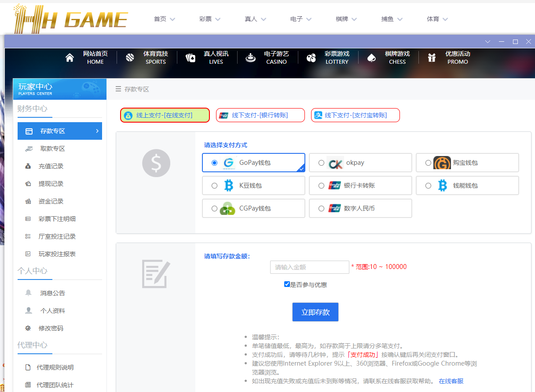The image size is (535, 392).
Task: Click the playing cards icon for 真人视讯
Action: [191, 58]
